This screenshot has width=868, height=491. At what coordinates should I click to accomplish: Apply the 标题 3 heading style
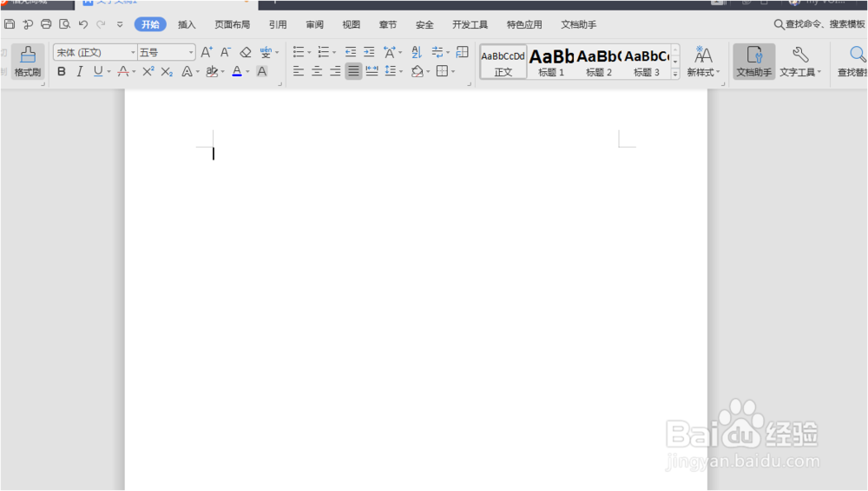coord(647,62)
